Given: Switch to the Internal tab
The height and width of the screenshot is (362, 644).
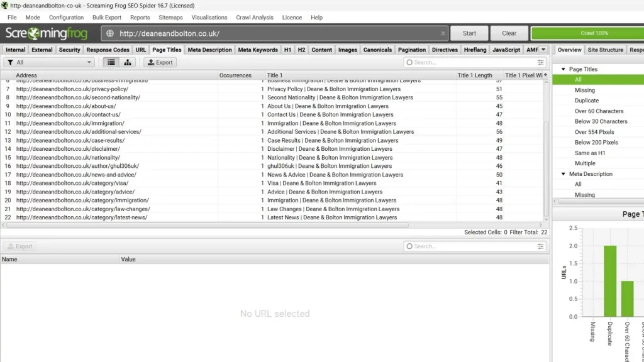Looking at the screenshot, I should point(15,50).
